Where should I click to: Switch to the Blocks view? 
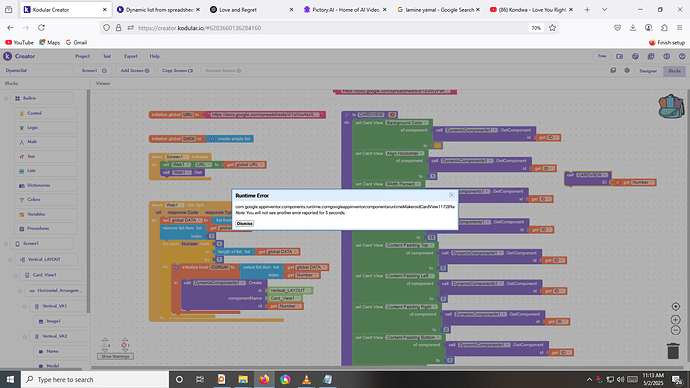click(674, 71)
